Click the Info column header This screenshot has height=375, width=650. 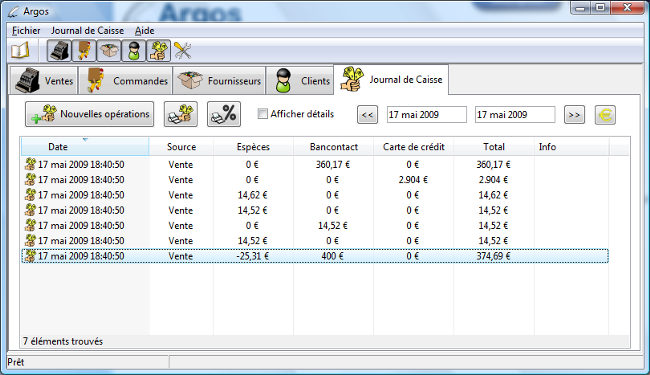coord(572,147)
